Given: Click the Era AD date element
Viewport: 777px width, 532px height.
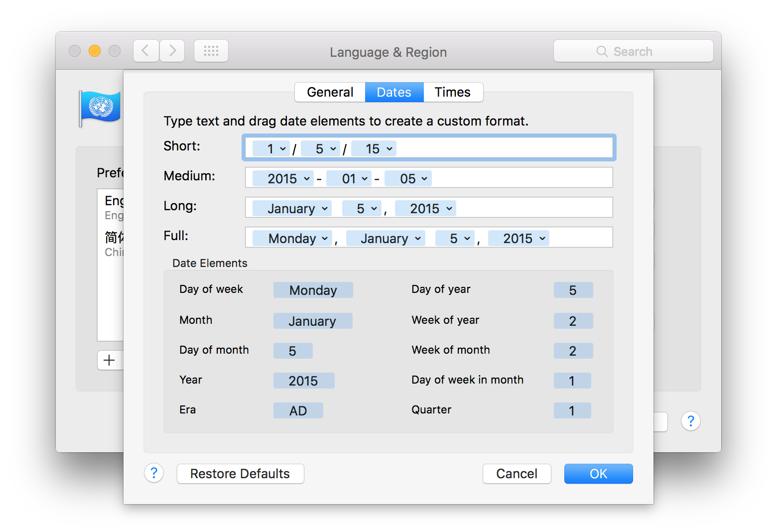Looking at the screenshot, I should (x=298, y=410).
